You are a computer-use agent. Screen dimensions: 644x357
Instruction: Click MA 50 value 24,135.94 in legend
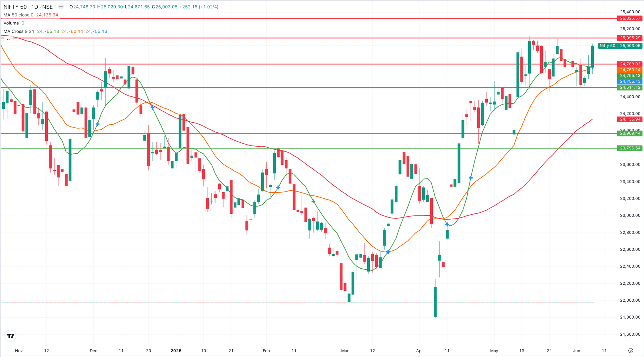47,15
